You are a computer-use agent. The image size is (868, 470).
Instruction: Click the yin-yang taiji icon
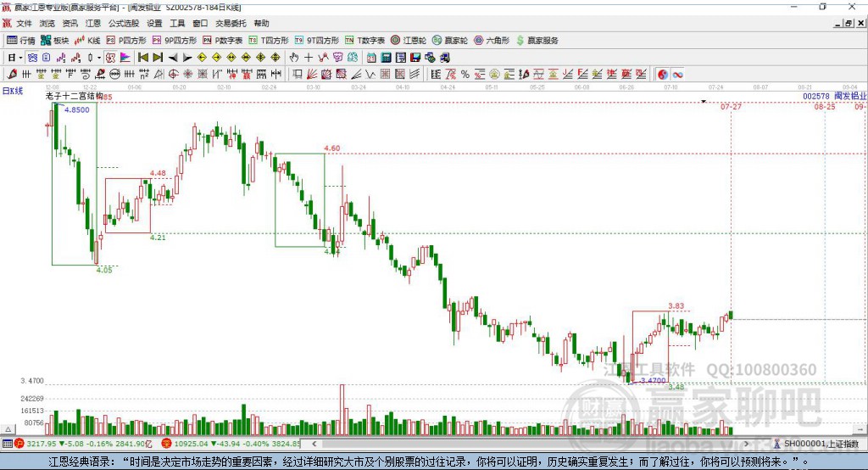(x=663, y=75)
